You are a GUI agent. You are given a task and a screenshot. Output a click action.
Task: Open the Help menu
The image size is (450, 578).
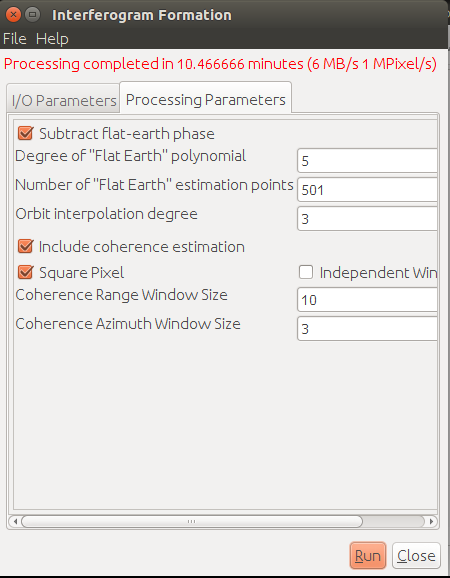52,39
